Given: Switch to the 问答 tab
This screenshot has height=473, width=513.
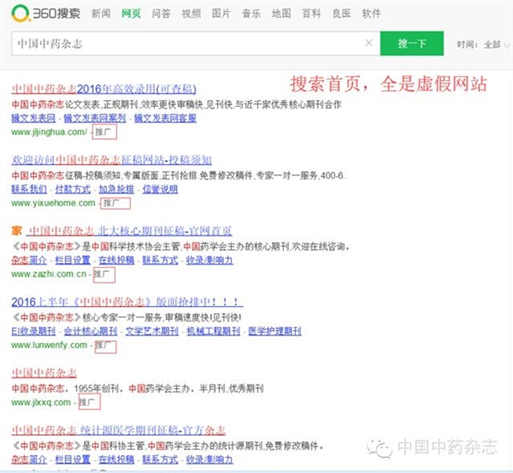Looking at the screenshot, I should (x=161, y=13).
